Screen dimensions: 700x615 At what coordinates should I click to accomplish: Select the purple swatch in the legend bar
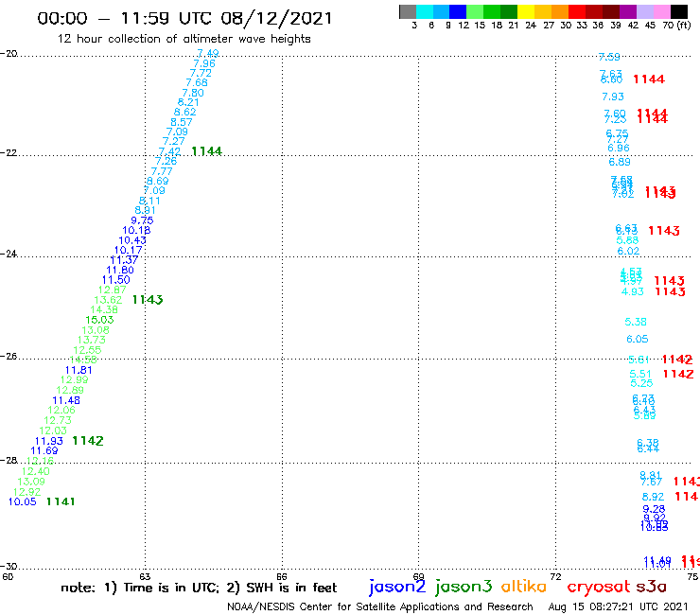(x=628, y=11)
